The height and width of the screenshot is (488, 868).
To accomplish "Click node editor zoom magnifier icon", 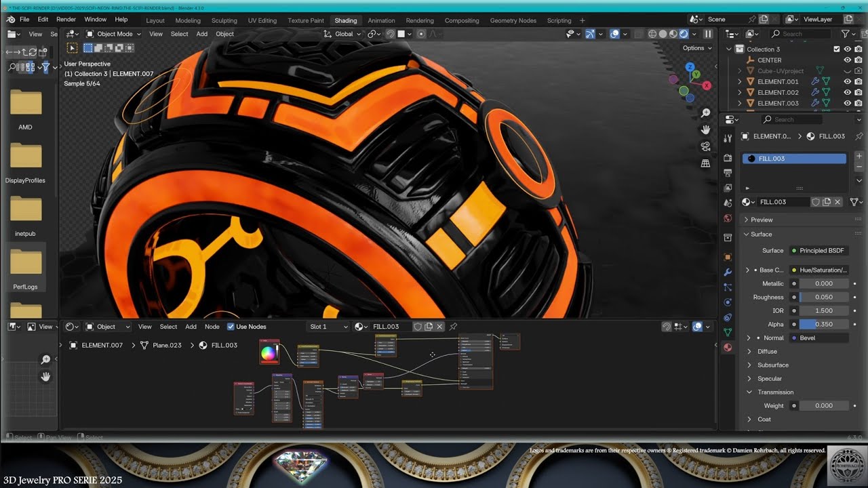I will (45, 360).
